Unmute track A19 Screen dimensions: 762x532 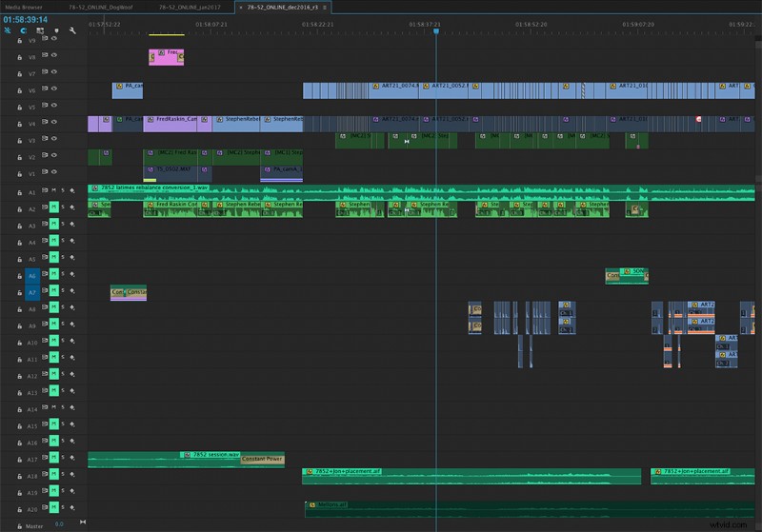pos(54,491)
